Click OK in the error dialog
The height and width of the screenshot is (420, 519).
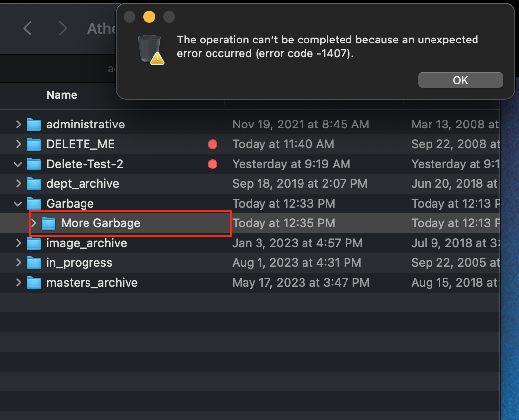(460, 80)
